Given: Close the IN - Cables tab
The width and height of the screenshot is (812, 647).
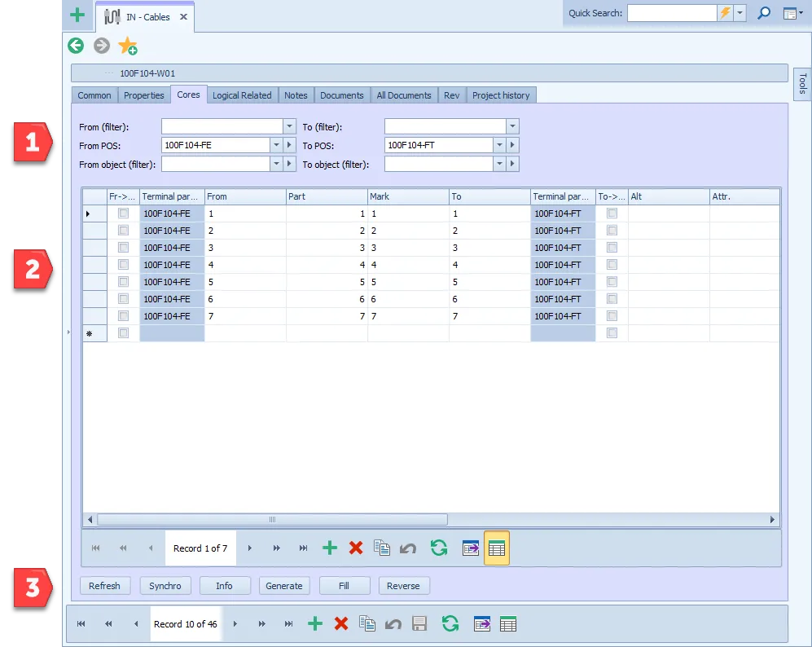Looking at the screenshot, I should (183, 16).
